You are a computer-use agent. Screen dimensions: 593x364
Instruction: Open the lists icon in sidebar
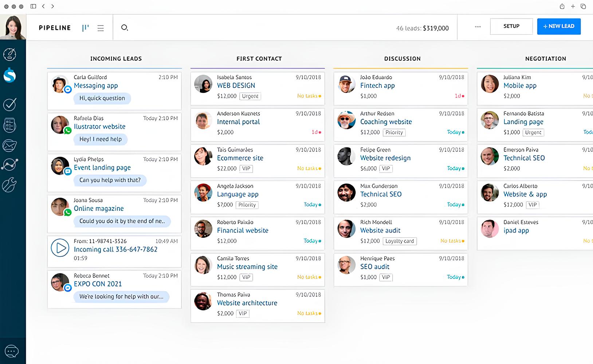pos(9,125)
